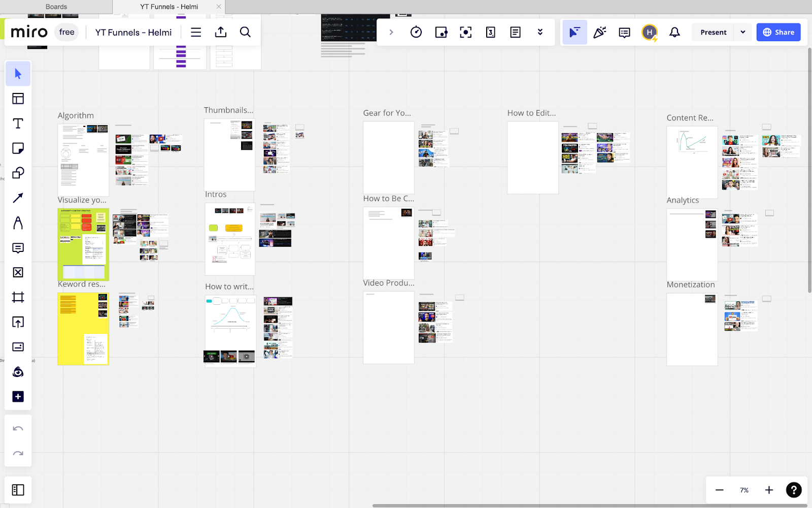The width and height of the screenshot is (812, 508).
Task: Open the notes panel icon
Action: [x=516, y=33]
